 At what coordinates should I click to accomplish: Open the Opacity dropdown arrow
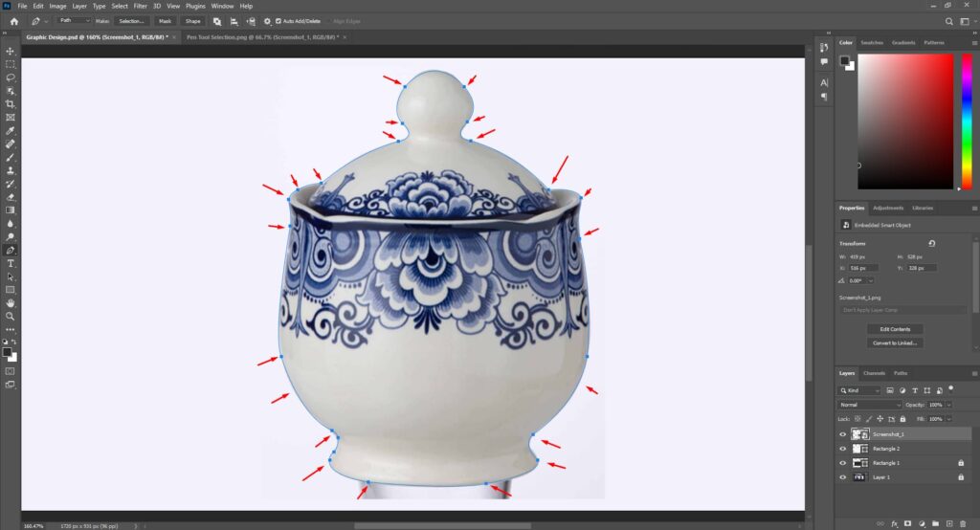click(x=948, y=405)
